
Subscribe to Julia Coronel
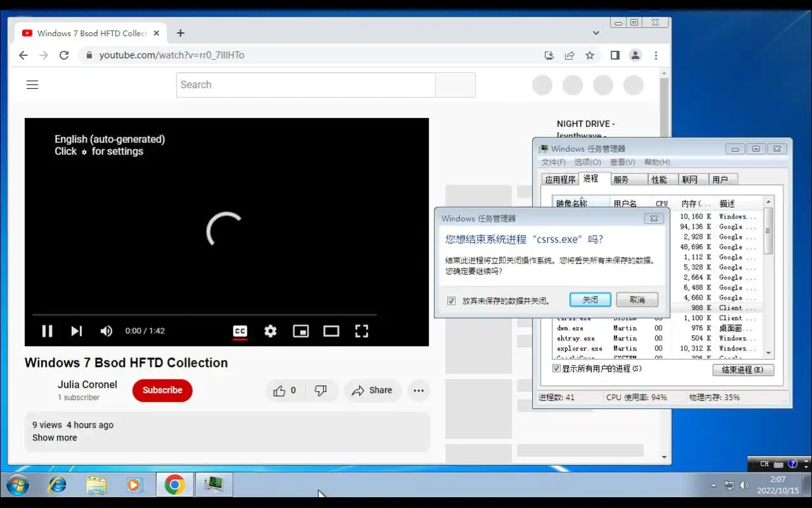coord(162,391)
